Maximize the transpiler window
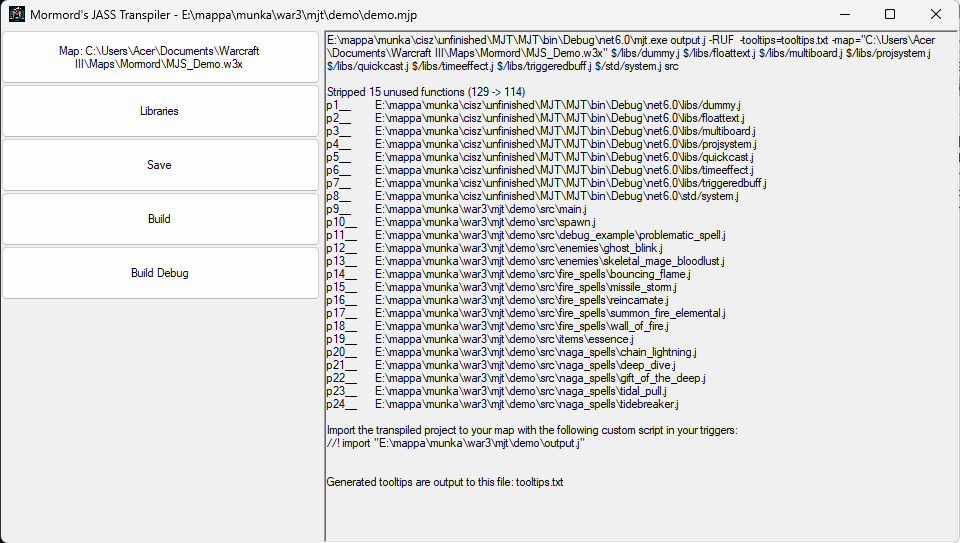This screenshot has height=543, width=960. [x=890, y=14]
